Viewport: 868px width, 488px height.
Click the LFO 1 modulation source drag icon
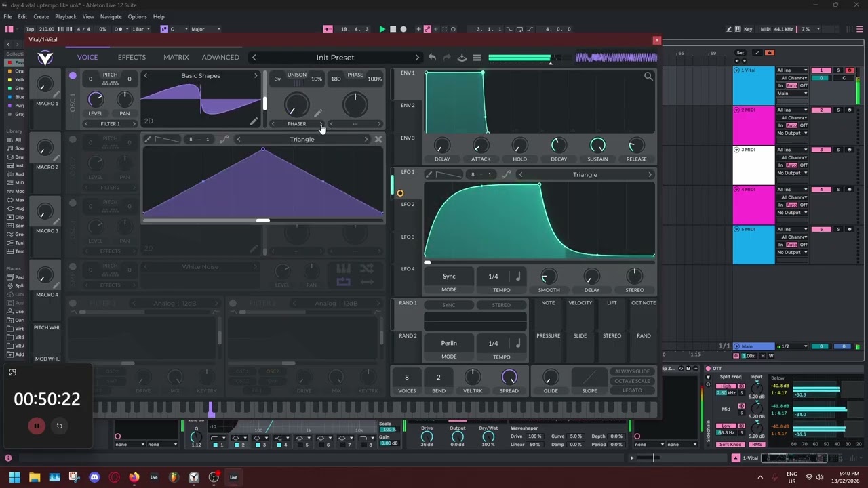pyautogui.click(x=400, y=193)
